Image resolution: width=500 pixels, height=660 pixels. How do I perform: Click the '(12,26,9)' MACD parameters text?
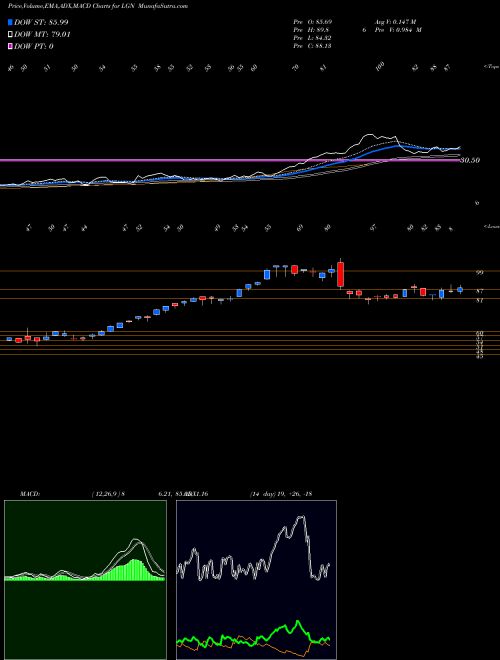105,494
